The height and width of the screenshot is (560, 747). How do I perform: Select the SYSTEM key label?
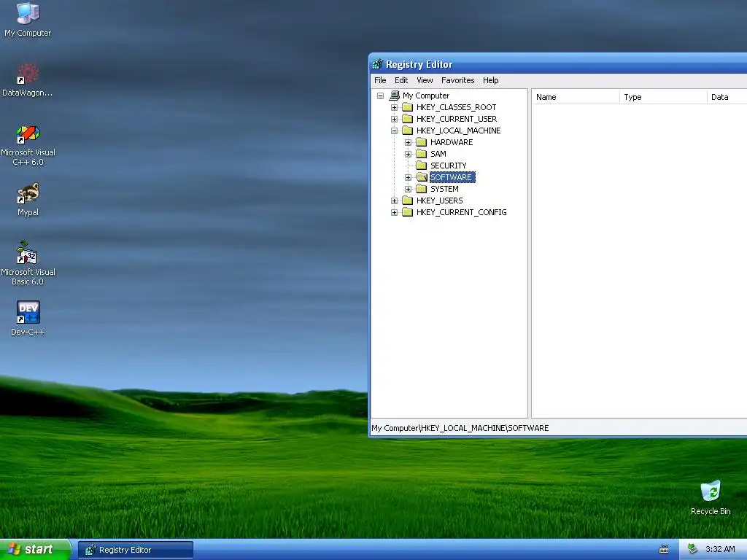pyautogui.click(x=444, y=189)
